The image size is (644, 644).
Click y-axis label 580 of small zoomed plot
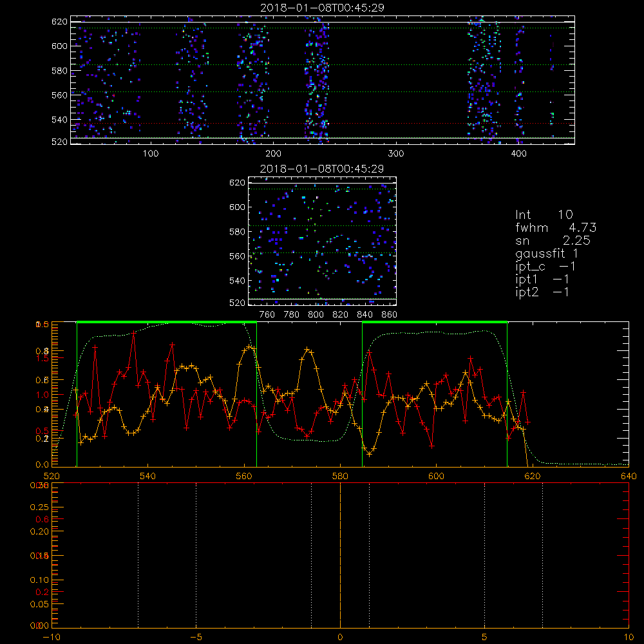[x=237, y=232]
